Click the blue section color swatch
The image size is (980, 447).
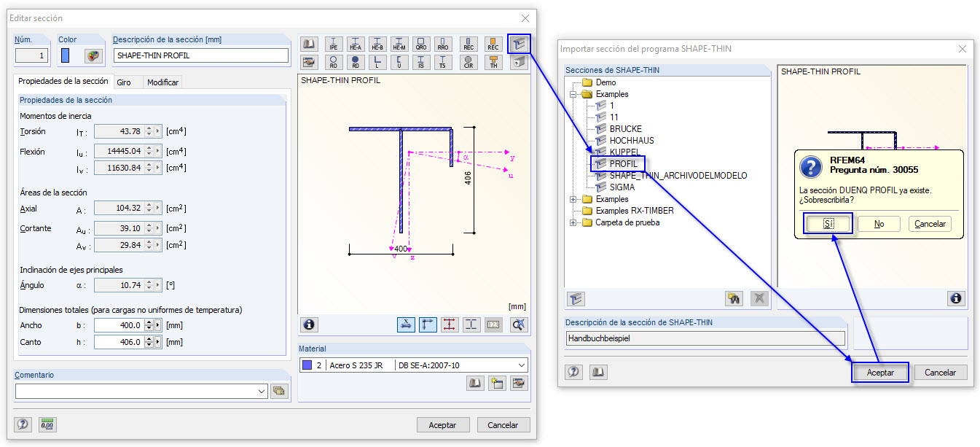tap(66, 55)
